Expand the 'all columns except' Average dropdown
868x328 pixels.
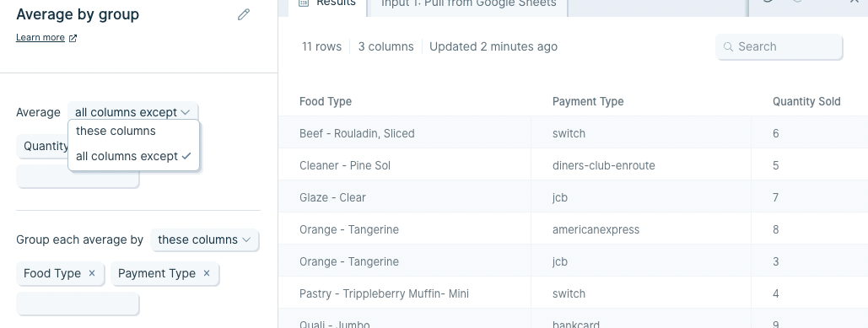click(132, 112)
